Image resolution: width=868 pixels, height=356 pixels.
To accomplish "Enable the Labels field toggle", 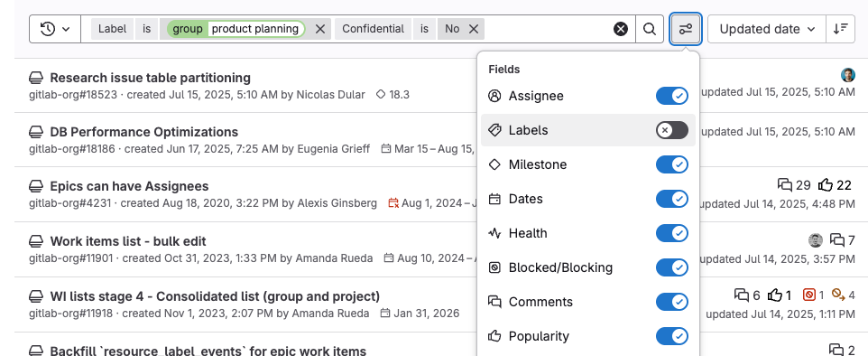I will (672, 130).
